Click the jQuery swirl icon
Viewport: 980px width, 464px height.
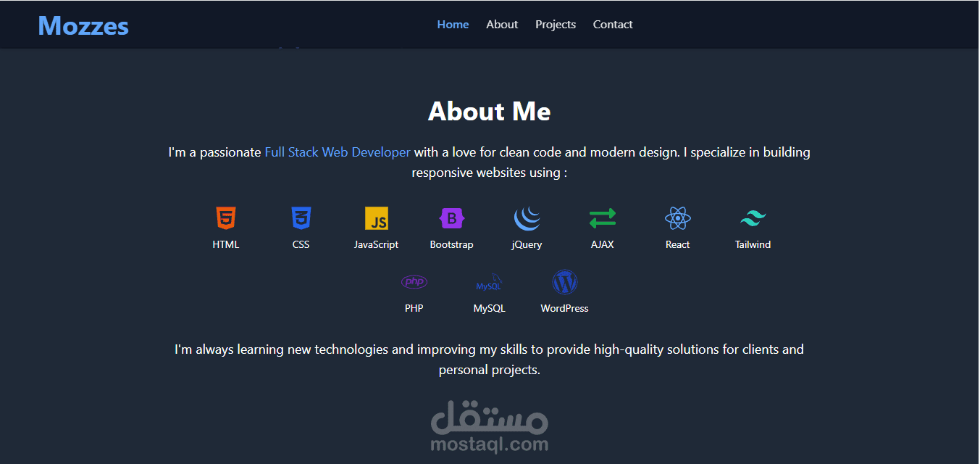point(527,218)
